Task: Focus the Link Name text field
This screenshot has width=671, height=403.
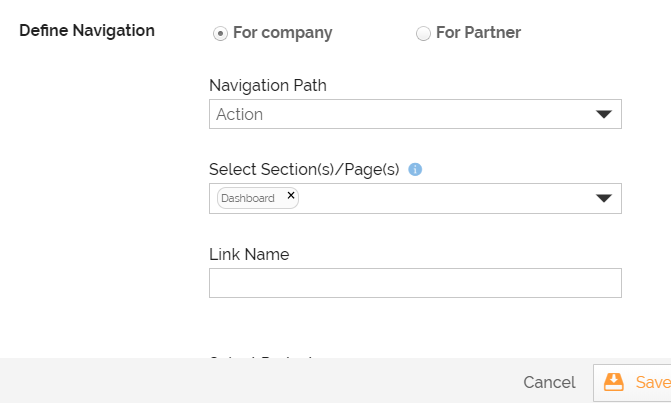Action: [x=415, y=283]
